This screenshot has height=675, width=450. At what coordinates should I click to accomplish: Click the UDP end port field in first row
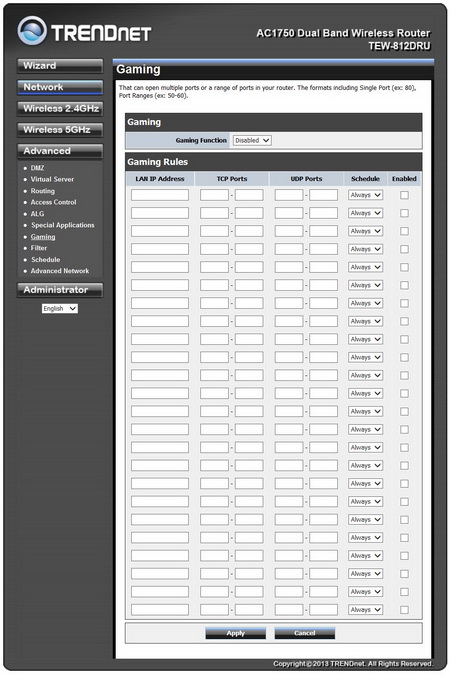coord(323,195)
